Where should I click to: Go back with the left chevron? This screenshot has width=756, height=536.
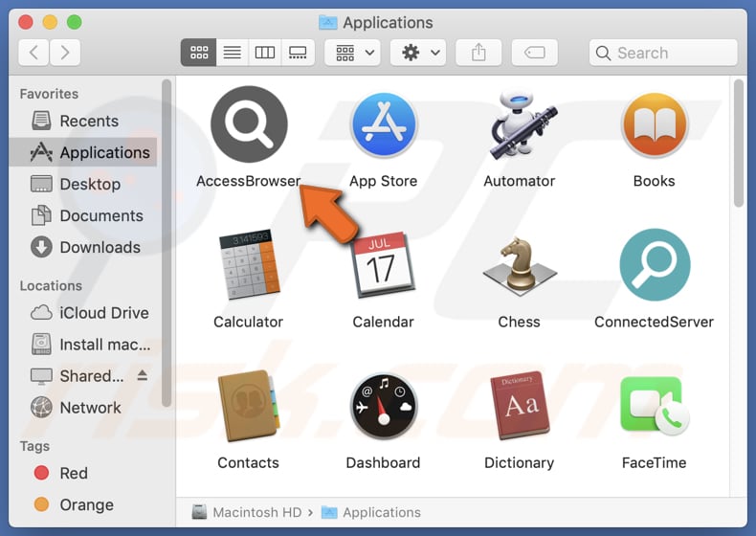(x=33, y=52)
